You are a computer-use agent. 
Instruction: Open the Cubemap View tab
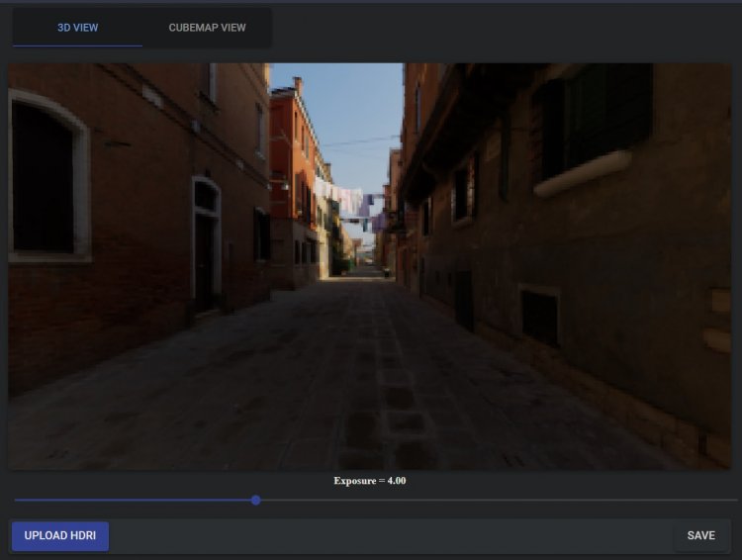[207, 28]
